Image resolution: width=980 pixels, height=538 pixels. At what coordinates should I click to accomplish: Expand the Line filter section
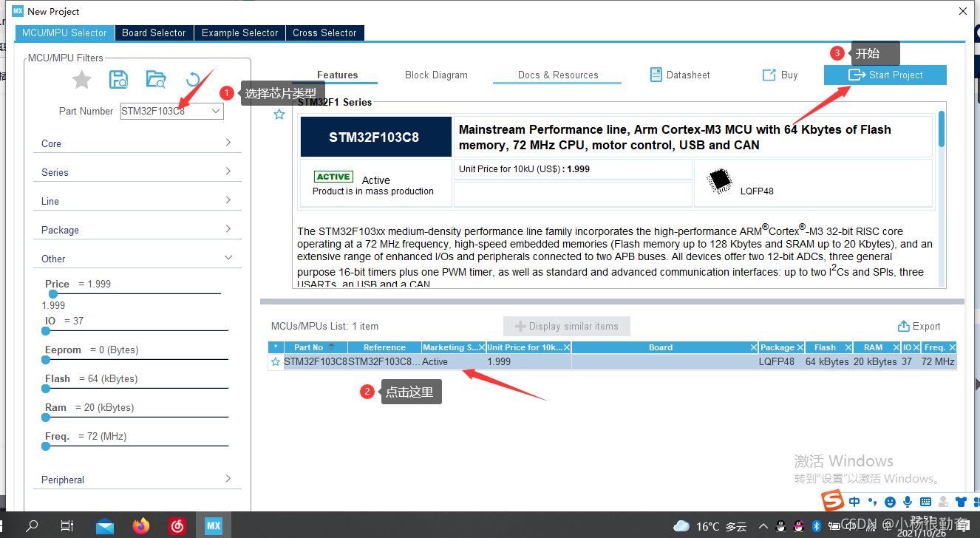[137, 200]
